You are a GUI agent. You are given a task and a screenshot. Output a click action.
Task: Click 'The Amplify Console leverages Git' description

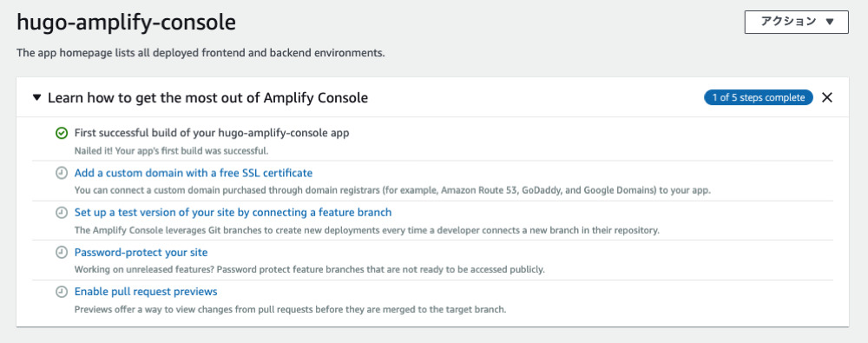point(366,230)
